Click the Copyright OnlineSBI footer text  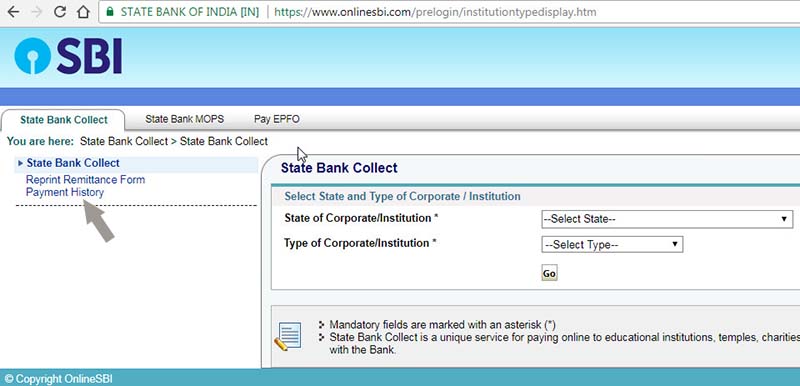[59, 379]
